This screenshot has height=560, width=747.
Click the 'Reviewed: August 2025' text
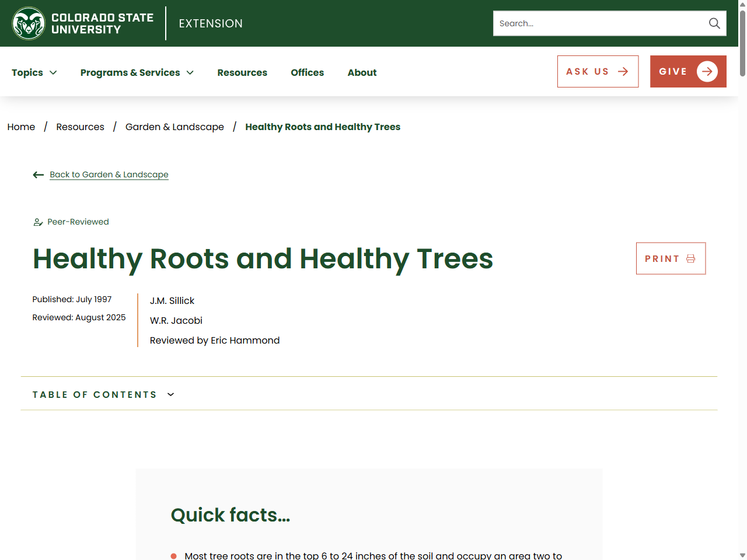pos(79,318)
